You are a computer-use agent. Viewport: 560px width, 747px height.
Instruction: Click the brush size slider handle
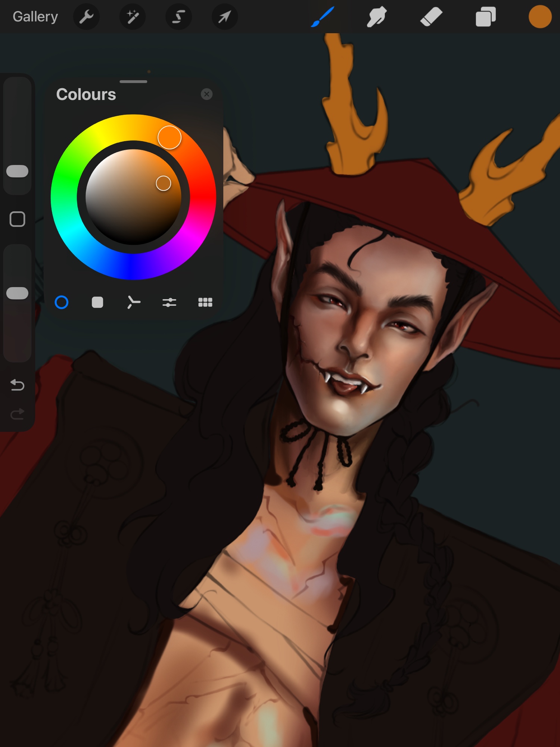[x=17, y=171]
